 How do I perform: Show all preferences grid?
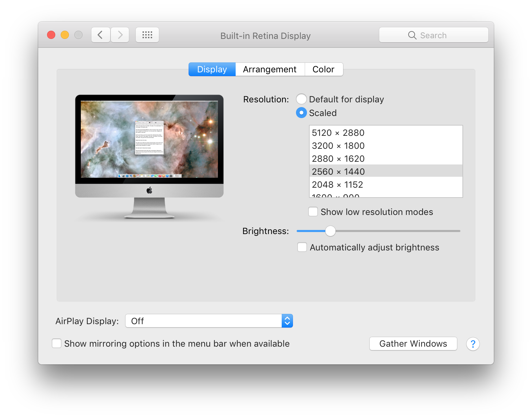(x=147, y=35)
